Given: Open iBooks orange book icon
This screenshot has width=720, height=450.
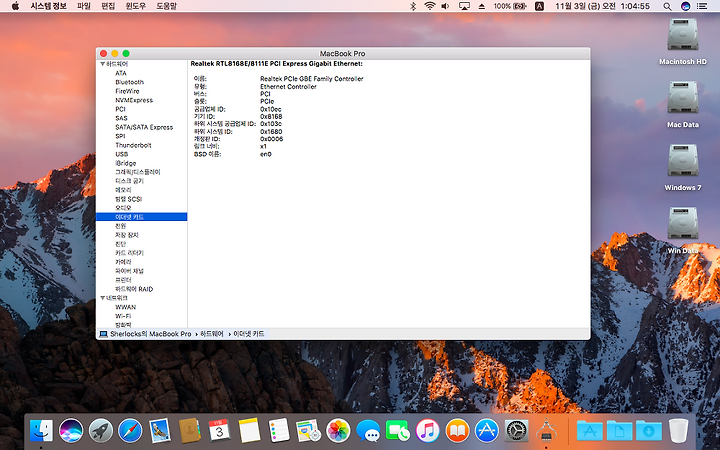Looking at the screenshot, I should [x=457, y=431].
